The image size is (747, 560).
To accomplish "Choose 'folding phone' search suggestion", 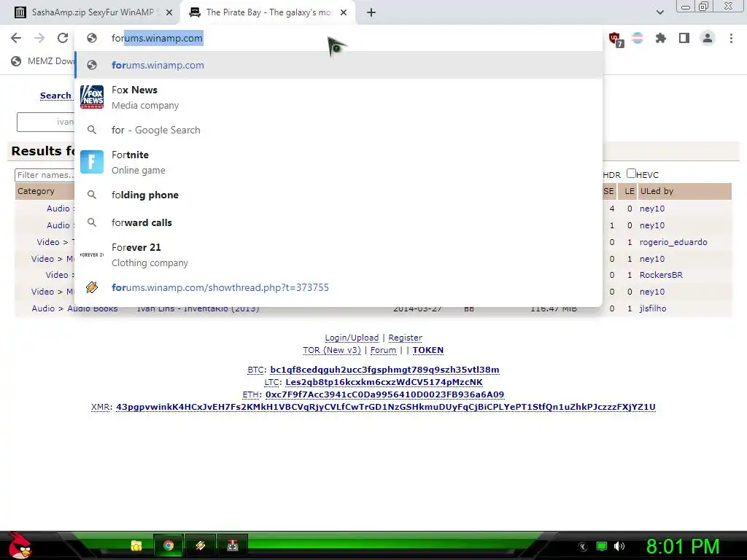I will 338,195.
